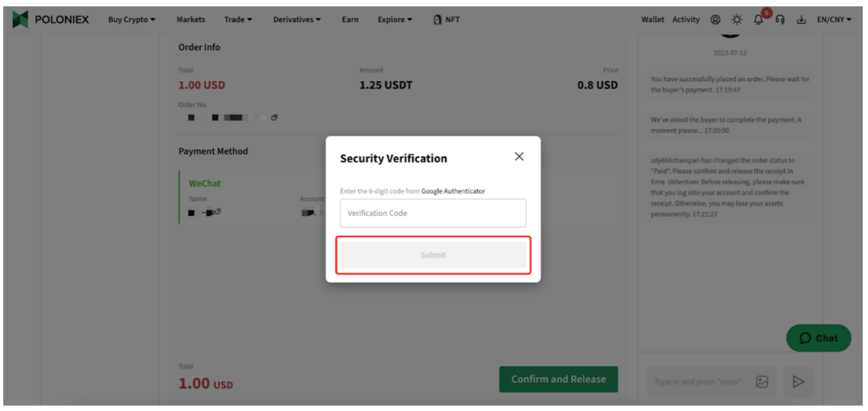
Task: Click the Submit button
Action: point(433,255)
